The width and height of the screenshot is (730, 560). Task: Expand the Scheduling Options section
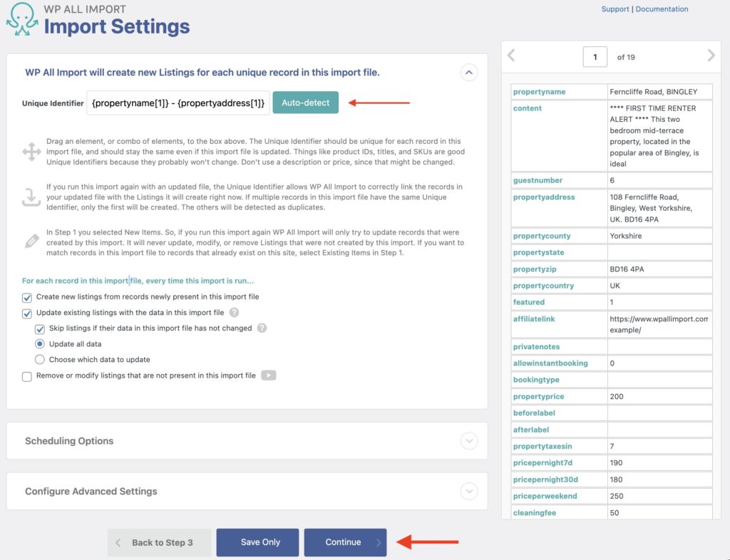point(469,441)
